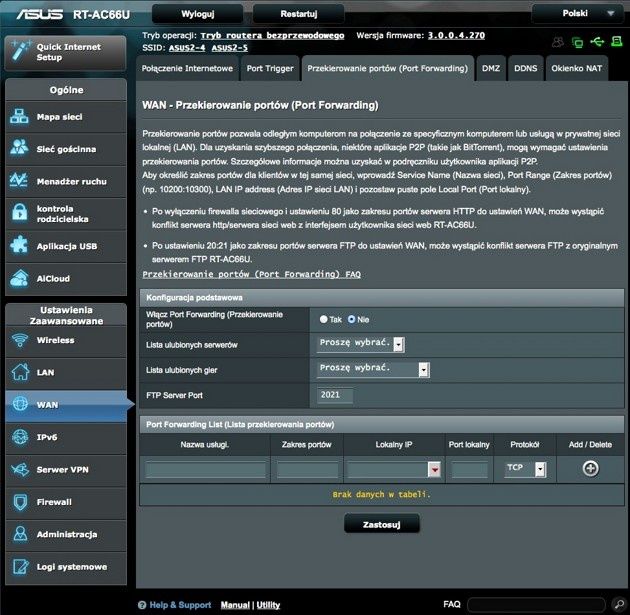Click the Mapa sieci network map icon
This screenshot has width=630, height=615.
tap(19, 116)
